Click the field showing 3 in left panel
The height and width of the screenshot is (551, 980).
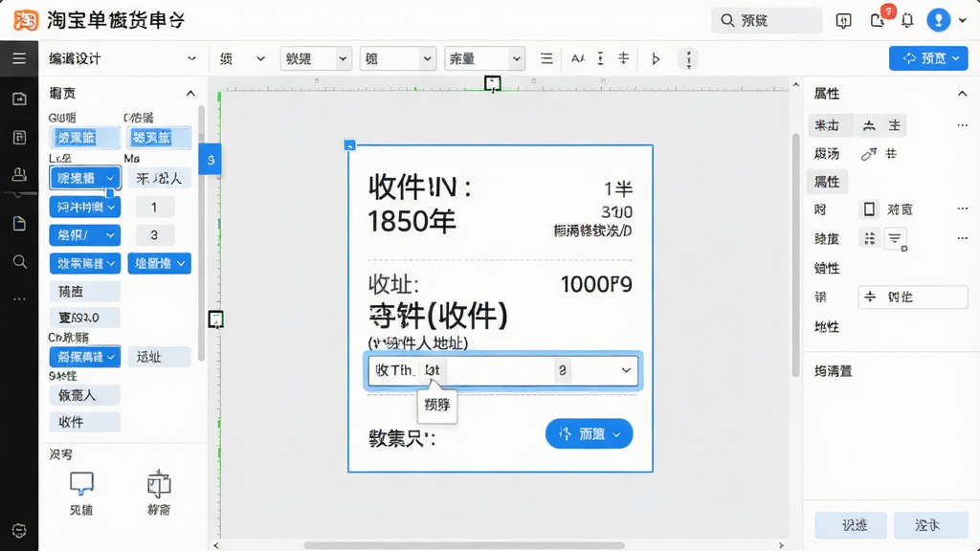155,235
